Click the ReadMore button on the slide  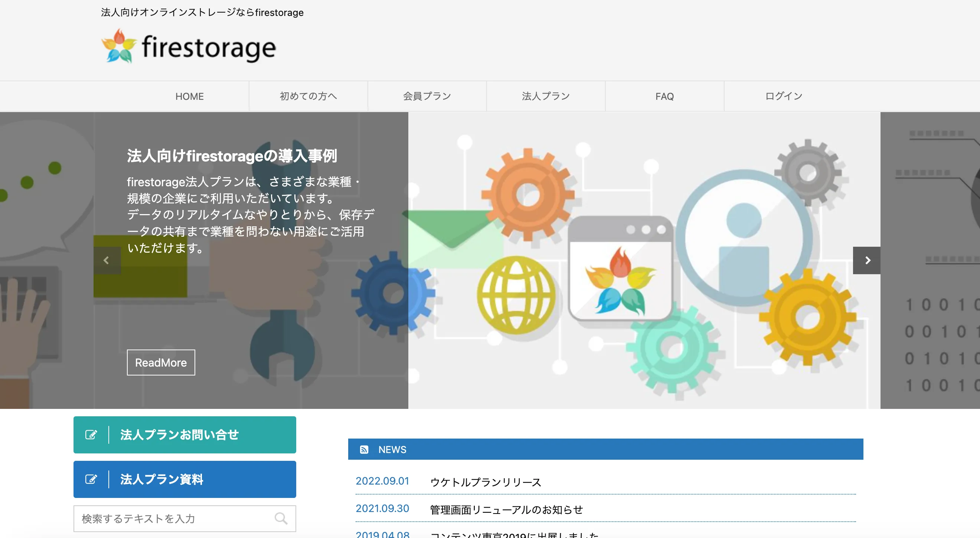(161, 363)
